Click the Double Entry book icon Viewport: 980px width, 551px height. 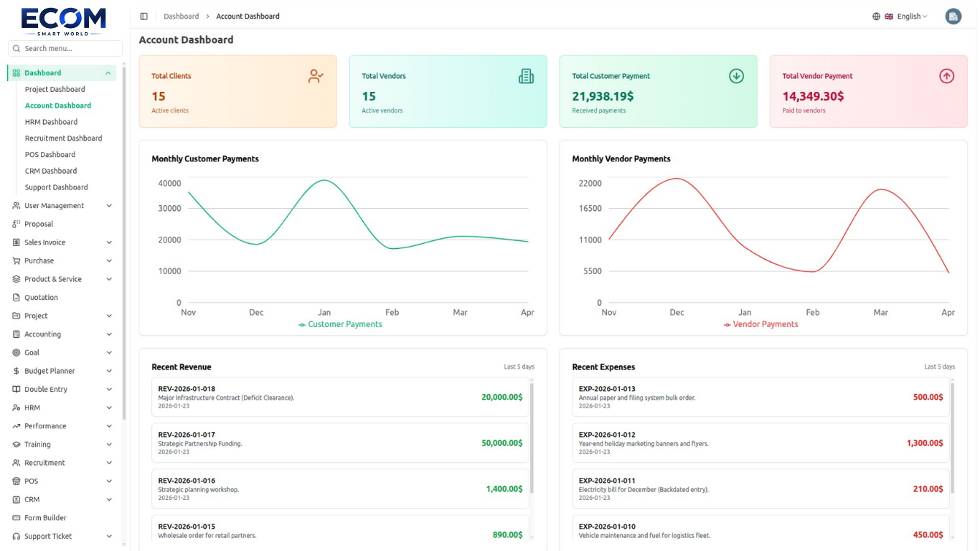pyautogui.click(x=17, y=390)
